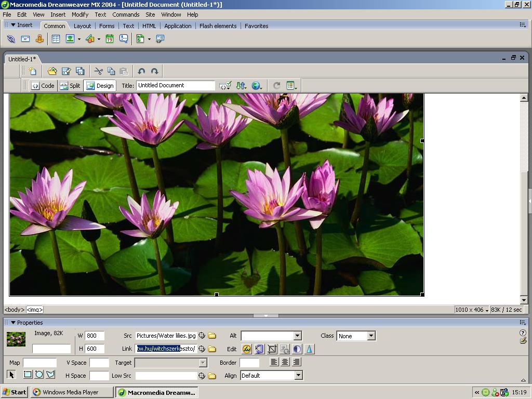
Task: Open the Modify menu
Action: [80, 15]
